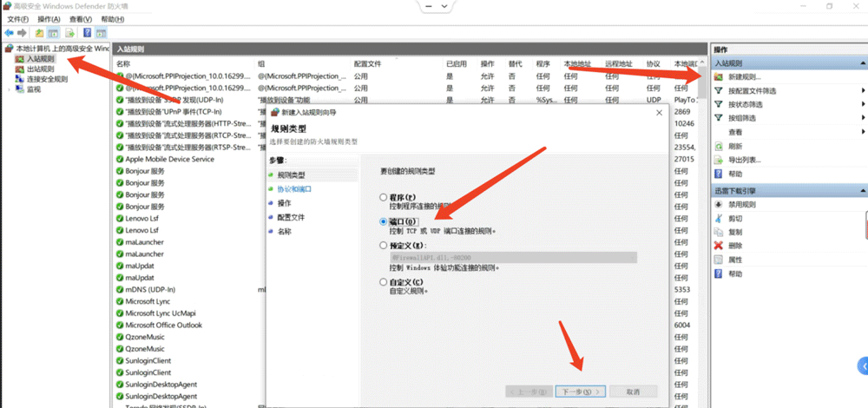Viewport: 868px width, 408px height.
Task: Close the 新建入站规则向导 dialog
Action: click(x=659, y=112)
